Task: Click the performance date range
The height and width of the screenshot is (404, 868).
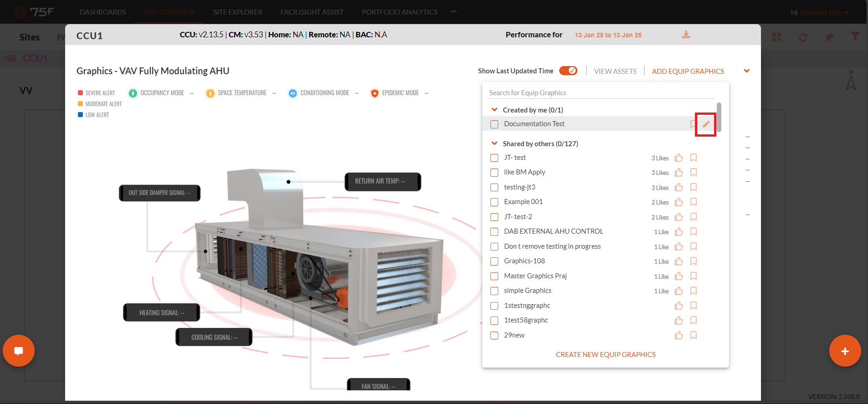Action: (608, 35)
